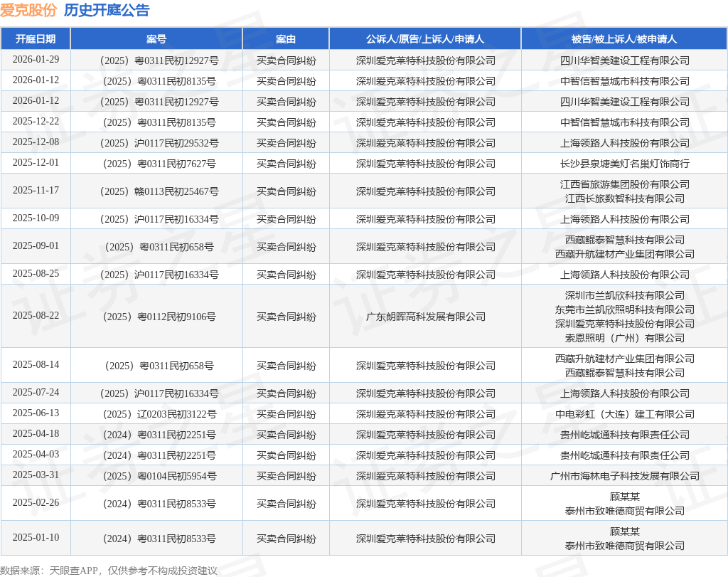Click the date 2025-01-10
The image size is (728, 577).
(36, 537)
